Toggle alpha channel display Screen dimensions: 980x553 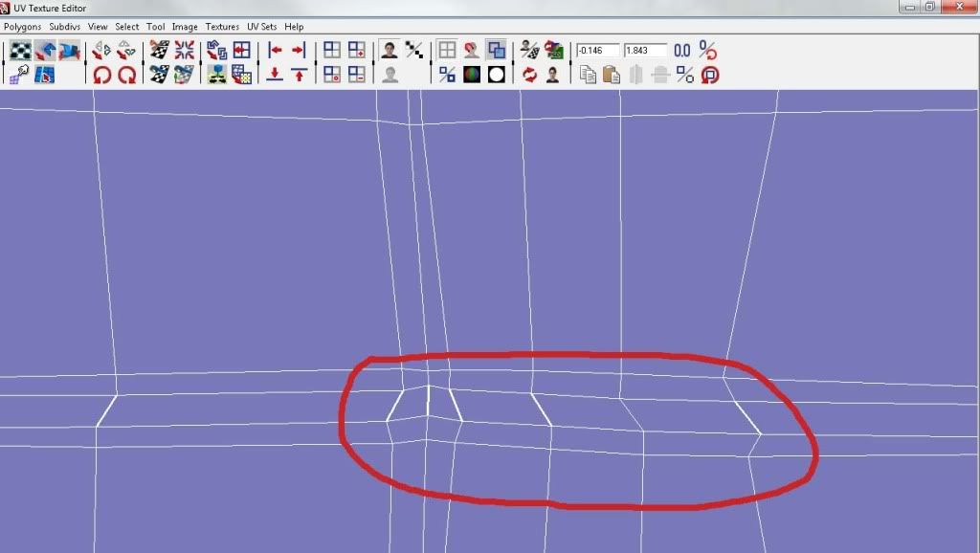coord(497,75)
